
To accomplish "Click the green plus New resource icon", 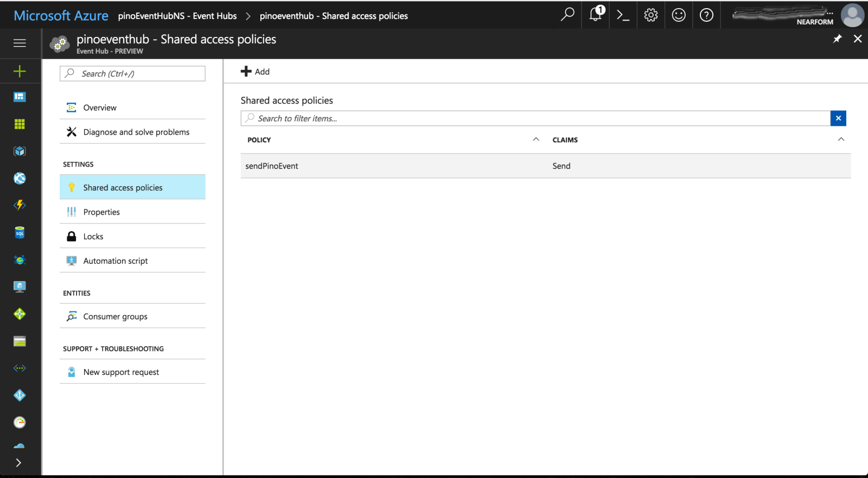I will tap(20, 71).
